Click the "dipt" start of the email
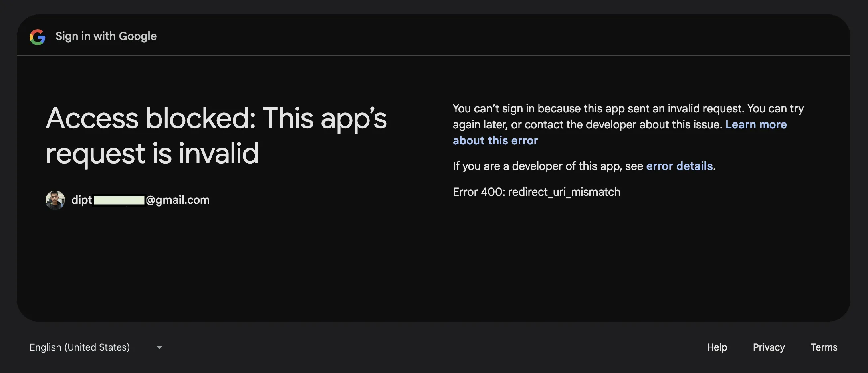The height and width of the screenshot is (373, 868). click(x=81, y=200)
